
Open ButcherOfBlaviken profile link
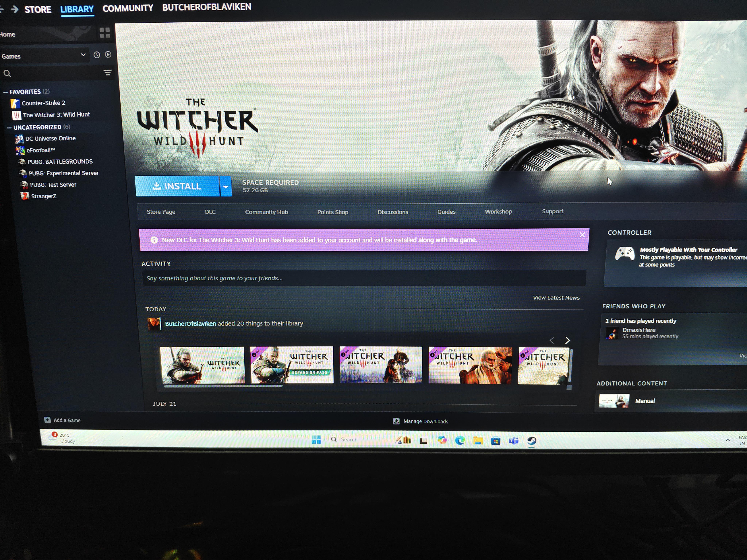190,323
